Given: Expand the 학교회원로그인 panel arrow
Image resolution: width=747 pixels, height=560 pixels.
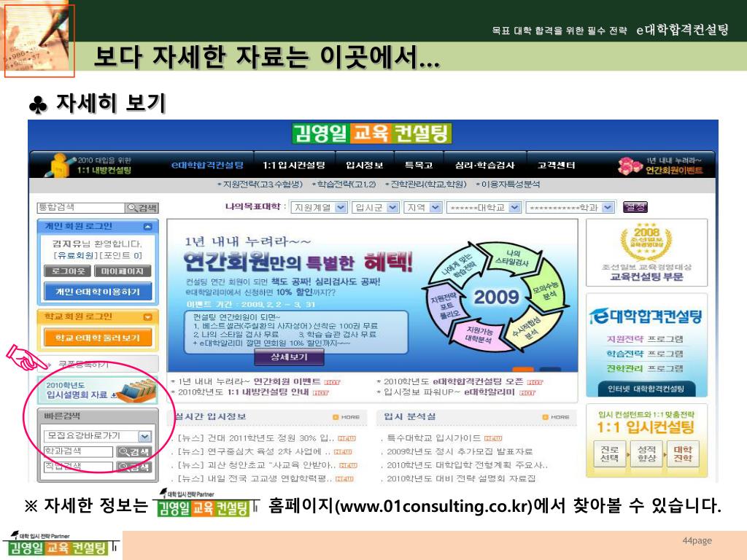Looking at the screenshot, I should coord(147,316).
